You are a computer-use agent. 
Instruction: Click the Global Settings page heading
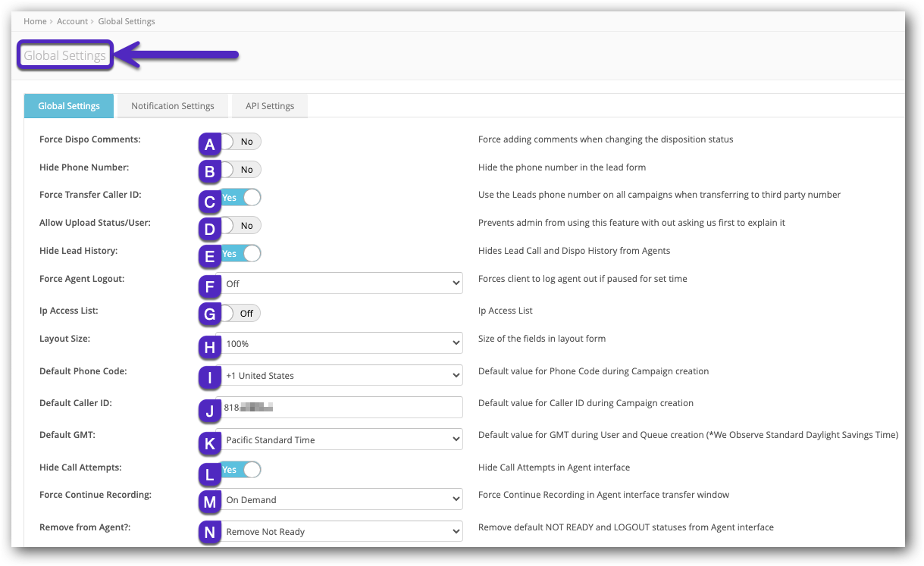pyautogui.click(x=65, y=55)
